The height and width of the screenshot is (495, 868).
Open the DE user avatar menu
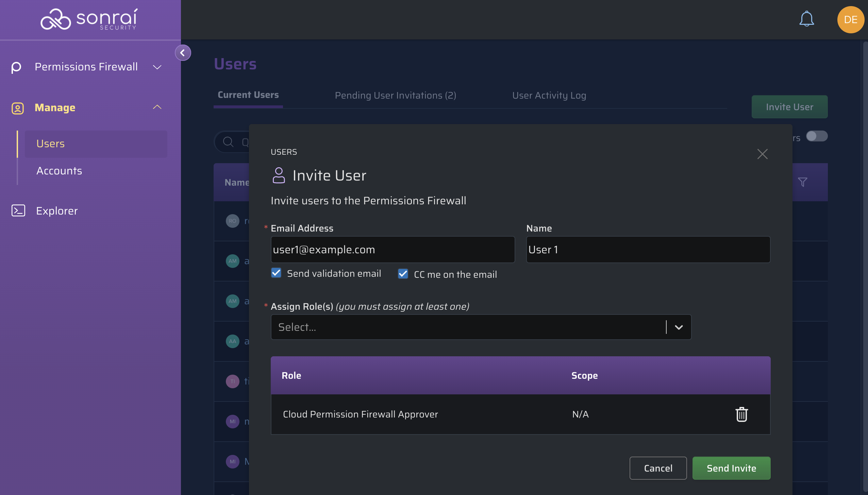tap(851, 20)
